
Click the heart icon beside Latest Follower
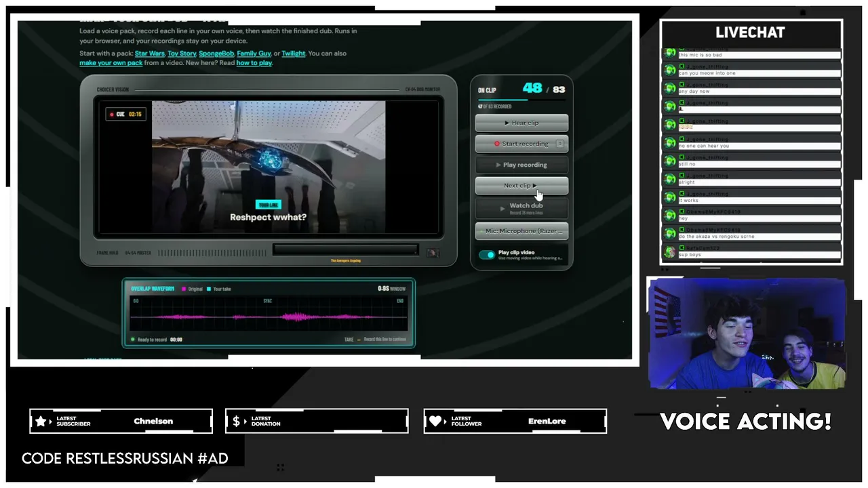click(435, 422)
